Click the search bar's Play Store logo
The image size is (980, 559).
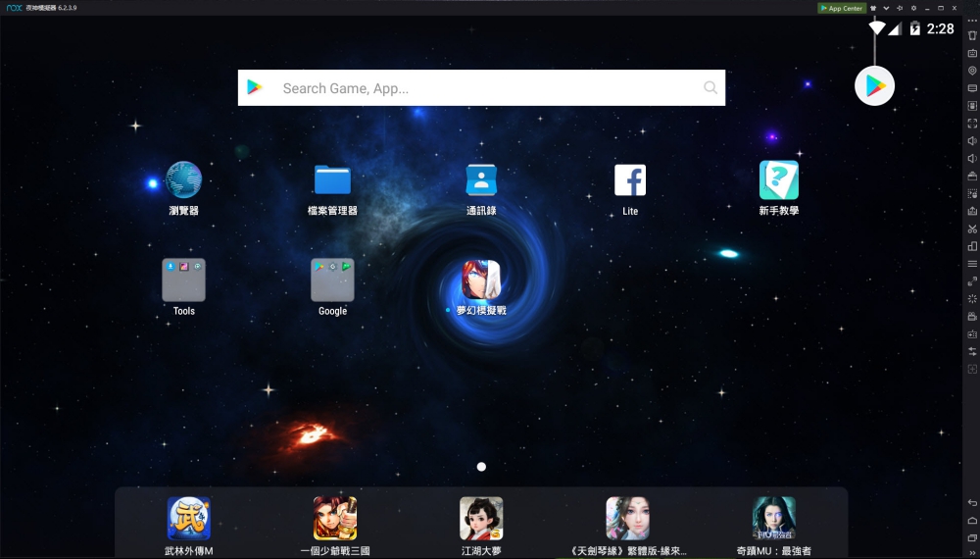[255, 87]
